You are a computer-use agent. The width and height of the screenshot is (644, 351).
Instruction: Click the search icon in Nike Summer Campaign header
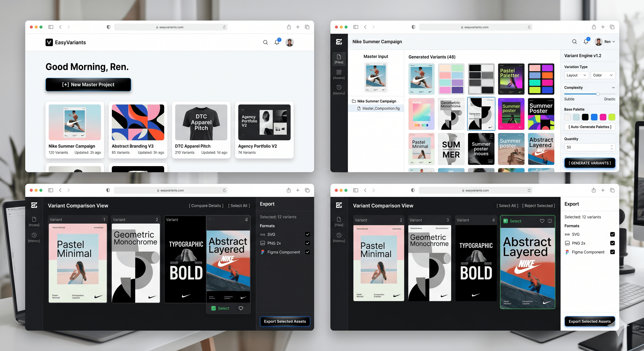click(574, 42)
